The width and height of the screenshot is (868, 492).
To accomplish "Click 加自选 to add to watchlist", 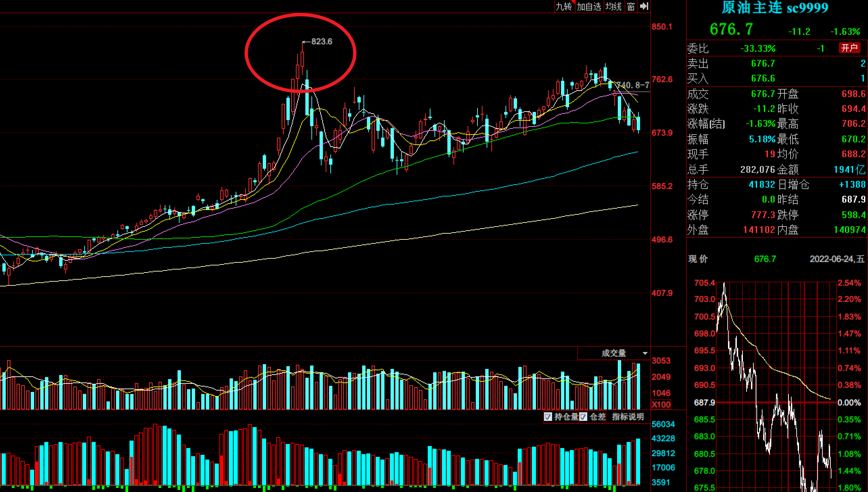I will (x=589, y=6).
